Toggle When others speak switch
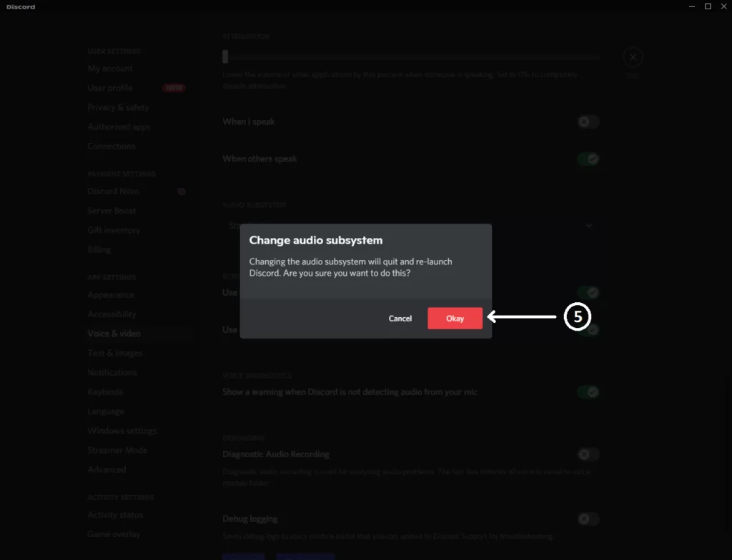This screenshot has width=732, height=560. [x=588, y=159]
